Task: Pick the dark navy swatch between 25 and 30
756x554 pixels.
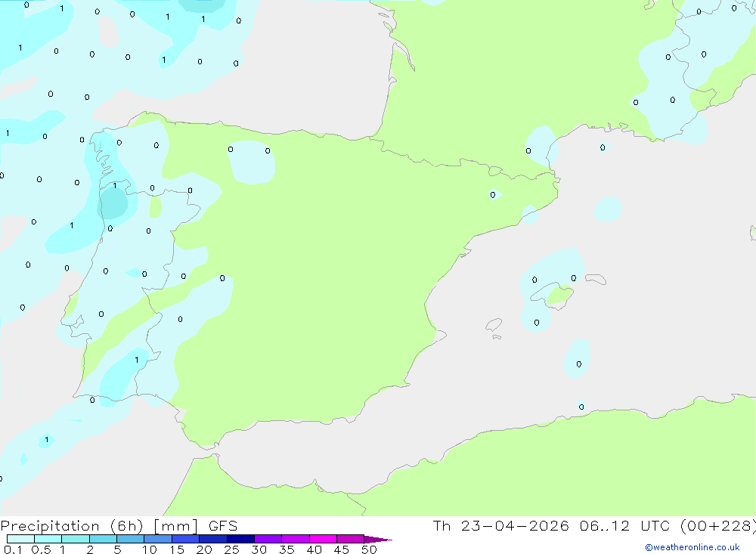Action: 240,539
